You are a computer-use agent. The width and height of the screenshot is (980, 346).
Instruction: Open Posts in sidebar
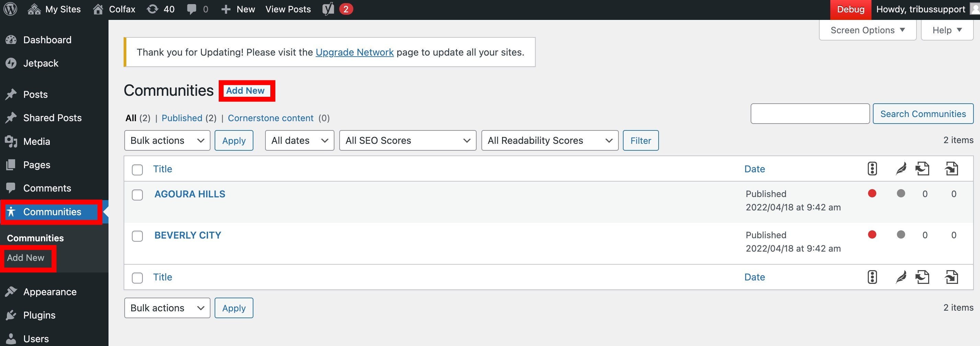[x=35, y=94]
